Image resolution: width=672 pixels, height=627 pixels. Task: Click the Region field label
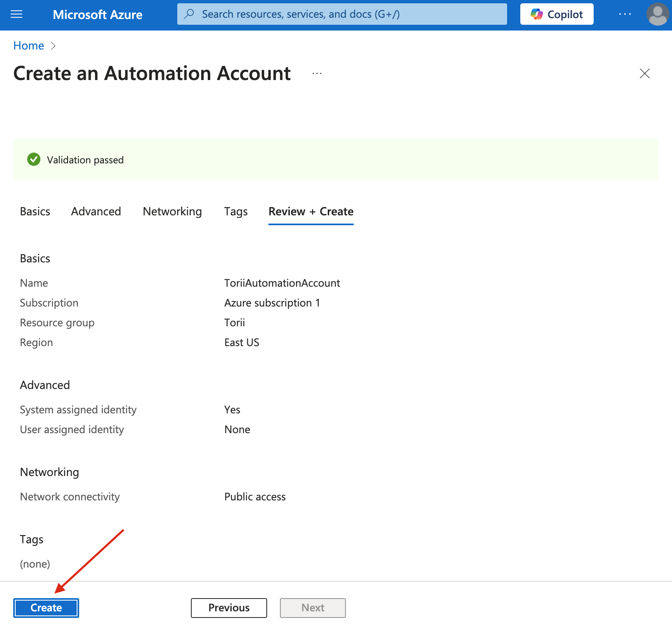tap(36, 342)
